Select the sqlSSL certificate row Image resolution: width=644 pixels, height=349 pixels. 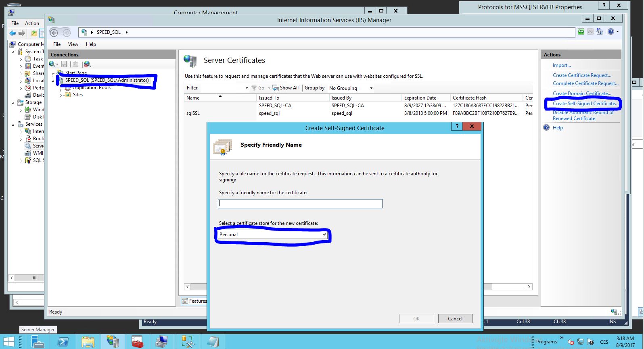pyautogui.click(x=358, y=113)
